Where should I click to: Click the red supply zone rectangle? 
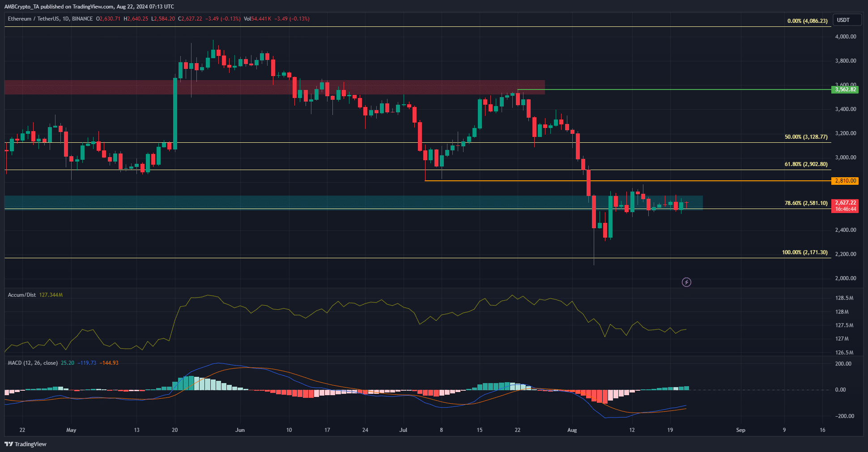275,87
